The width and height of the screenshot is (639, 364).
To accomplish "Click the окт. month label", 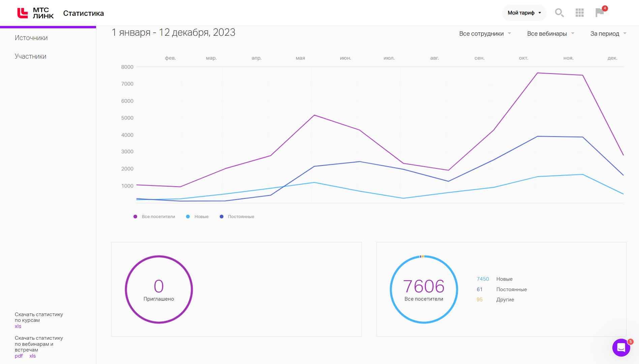I will (x=523, y=58).
